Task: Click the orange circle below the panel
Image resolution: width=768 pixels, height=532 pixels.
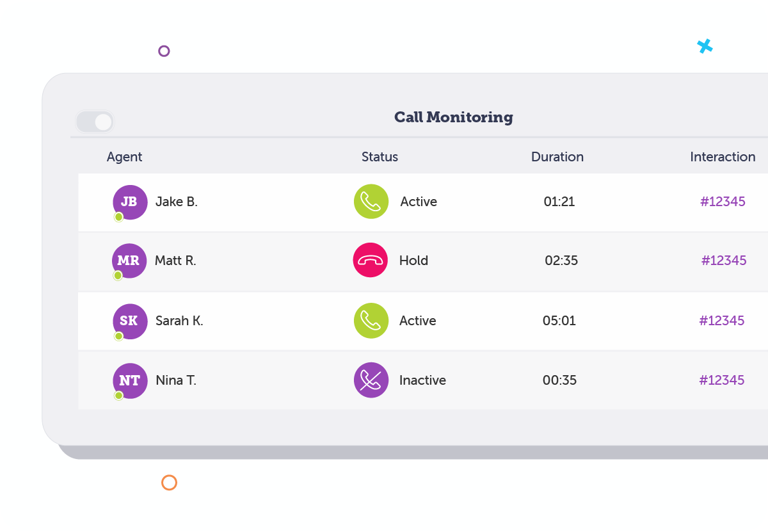Action: coord(169,483)
